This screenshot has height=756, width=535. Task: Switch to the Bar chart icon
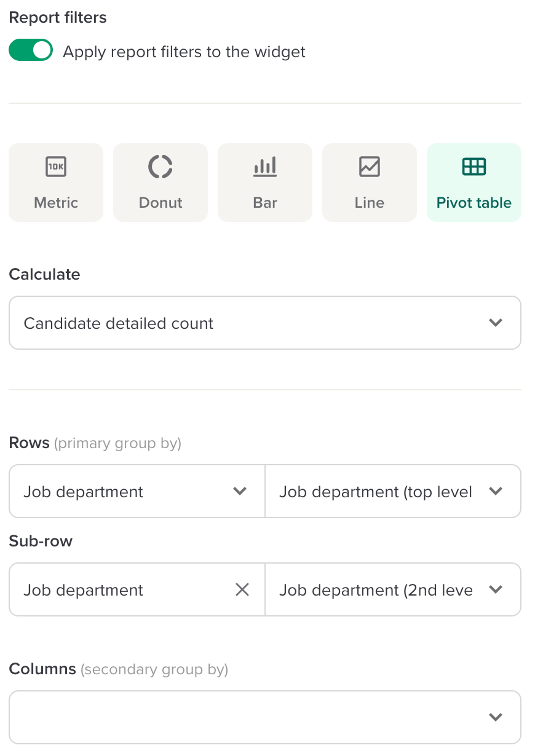(265, 167)
